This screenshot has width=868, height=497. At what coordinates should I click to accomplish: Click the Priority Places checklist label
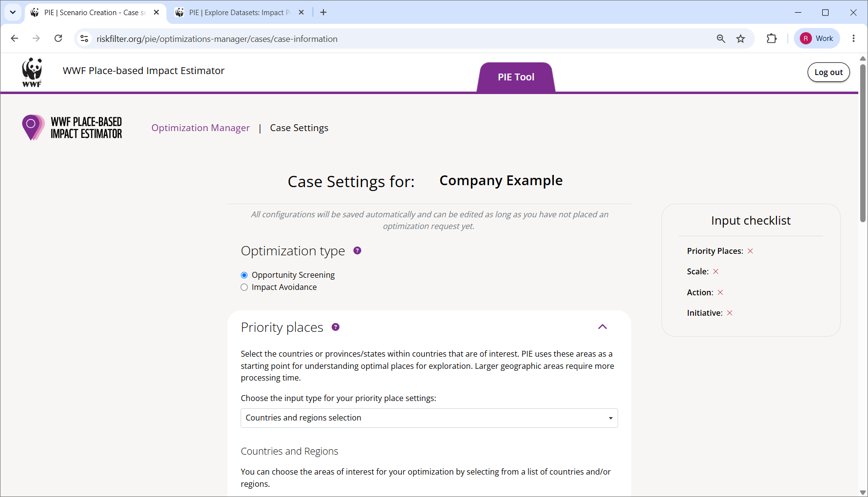(x=715, y=251)
